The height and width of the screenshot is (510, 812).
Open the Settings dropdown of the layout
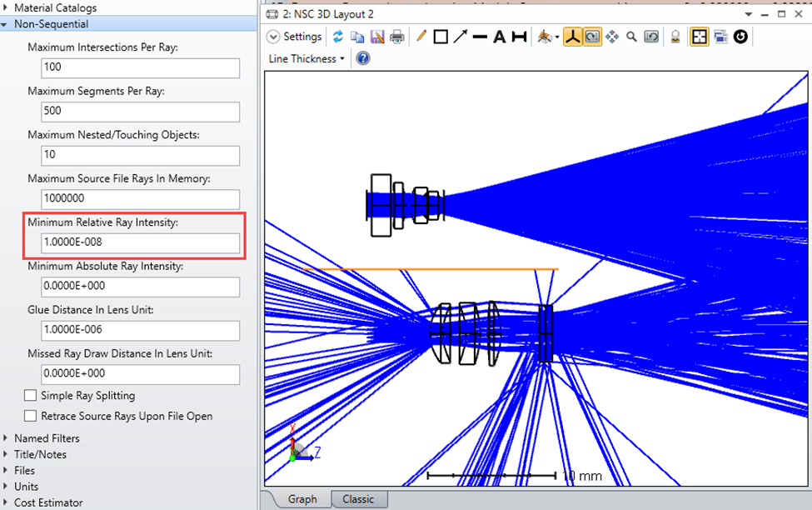(x=294, y=36)
